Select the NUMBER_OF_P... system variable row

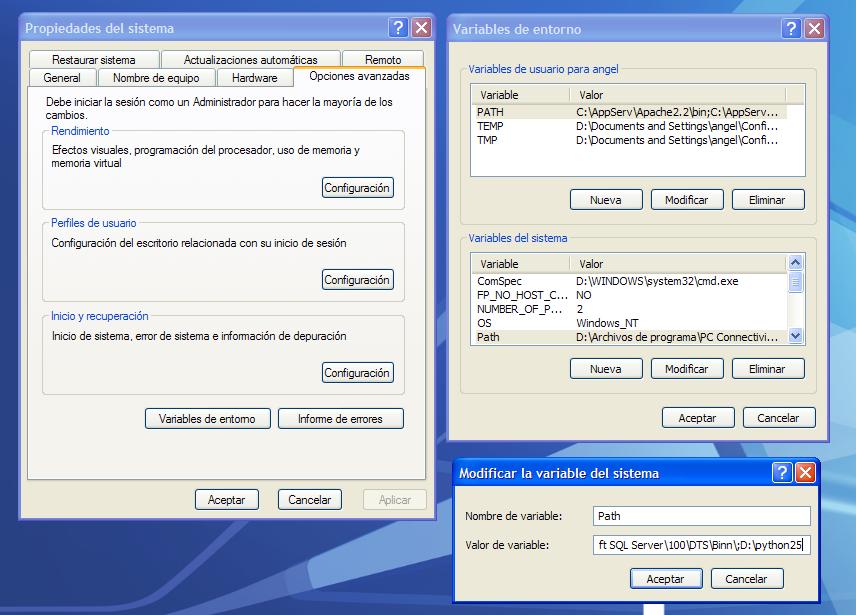coord(630,309)
